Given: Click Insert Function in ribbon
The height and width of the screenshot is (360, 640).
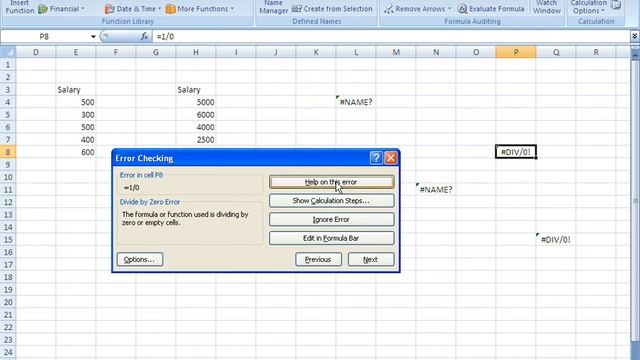Looking at the screenshot, I should 19,7.
